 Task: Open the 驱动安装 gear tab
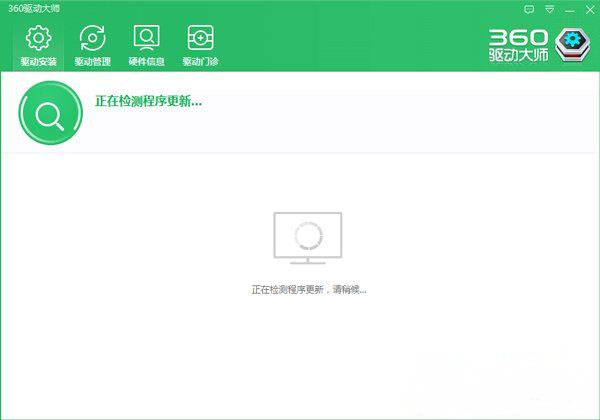(38, 46)
